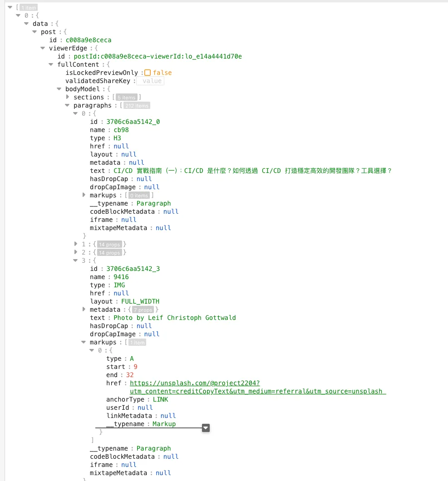
Task: Open the unsplash.com href link
Action: click(257, 387)
